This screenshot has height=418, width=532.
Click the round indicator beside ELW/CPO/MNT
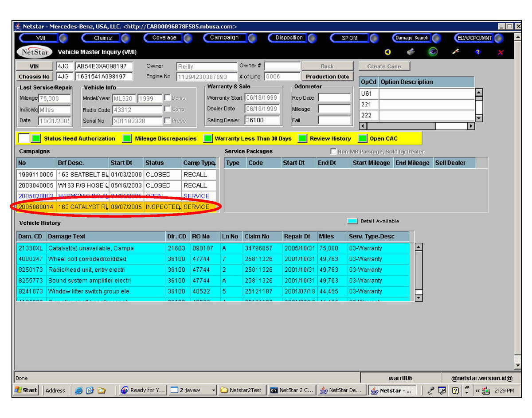(x=499, y=38)
